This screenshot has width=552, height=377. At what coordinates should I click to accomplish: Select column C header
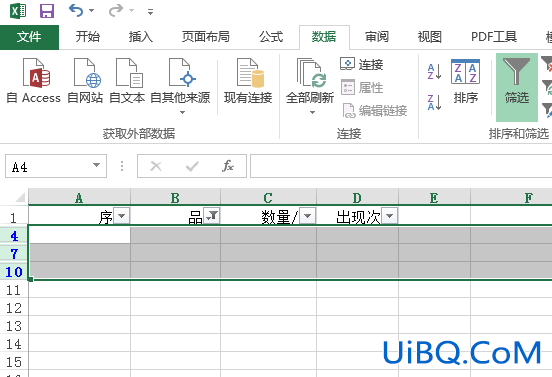[x=268, y=197]
